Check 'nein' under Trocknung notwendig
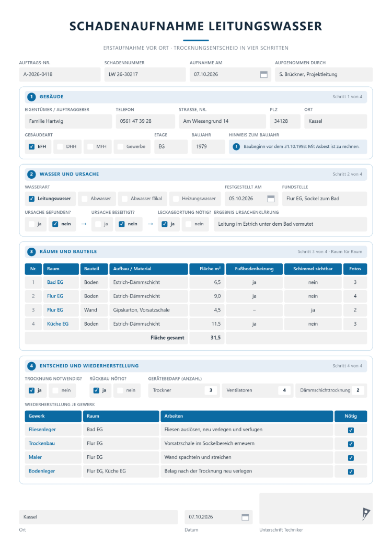The image size is (392, 554). tap(55, 390)
